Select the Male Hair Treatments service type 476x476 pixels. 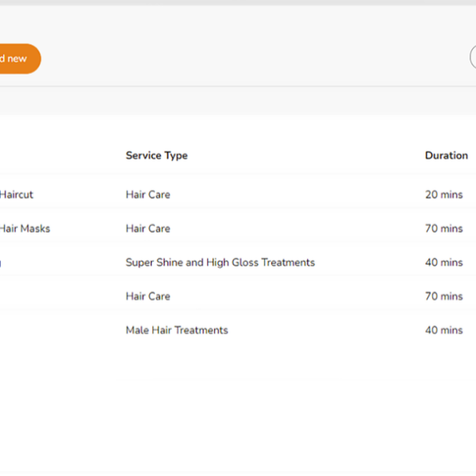click(x=176, y=330)
